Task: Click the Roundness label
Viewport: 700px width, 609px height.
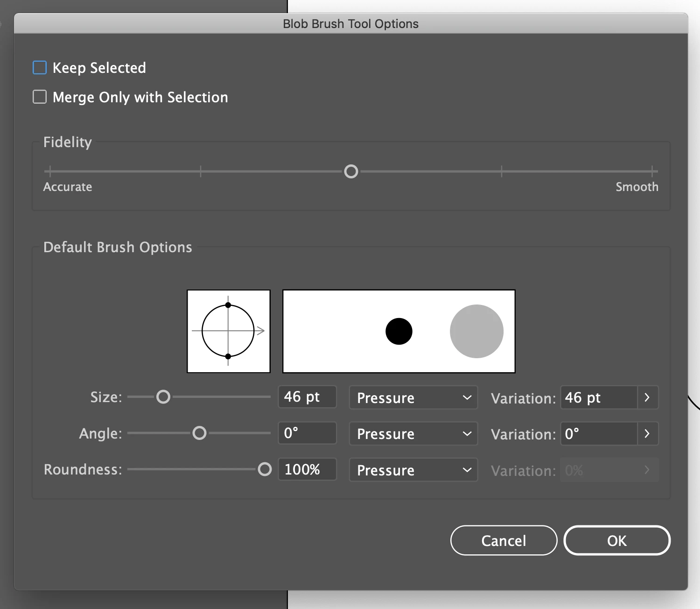Action: [x=83, y=469]
